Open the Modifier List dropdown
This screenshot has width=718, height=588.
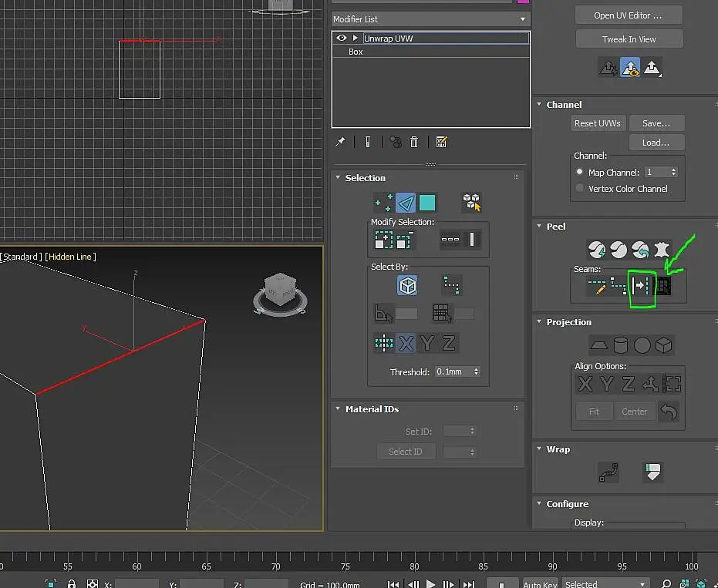tap(431, 19)
